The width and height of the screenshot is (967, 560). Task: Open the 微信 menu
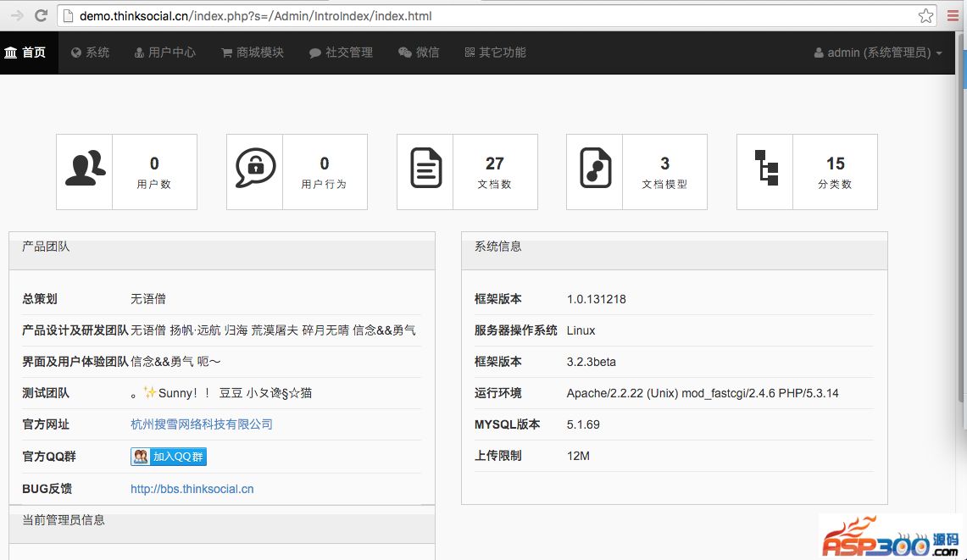point(419,53)
